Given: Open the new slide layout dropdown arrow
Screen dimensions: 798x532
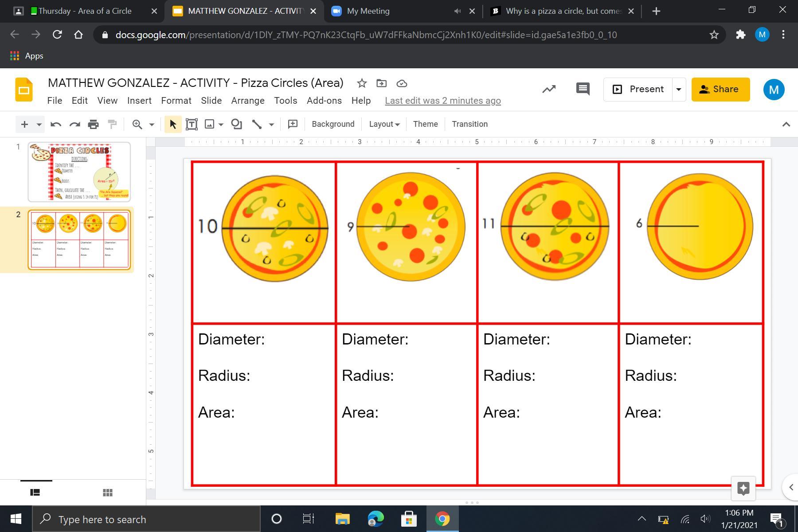Looking at the screenshot, I should click(x=39, y=125).
